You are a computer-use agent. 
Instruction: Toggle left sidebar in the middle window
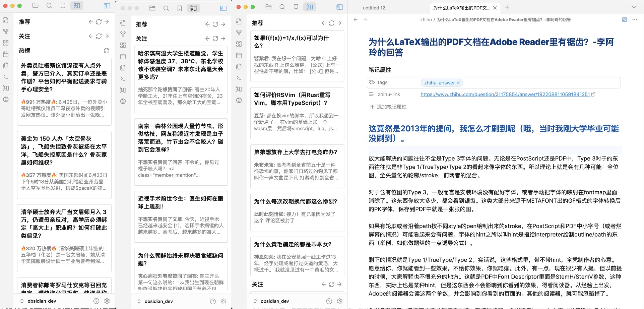click(x=223, y=8)
